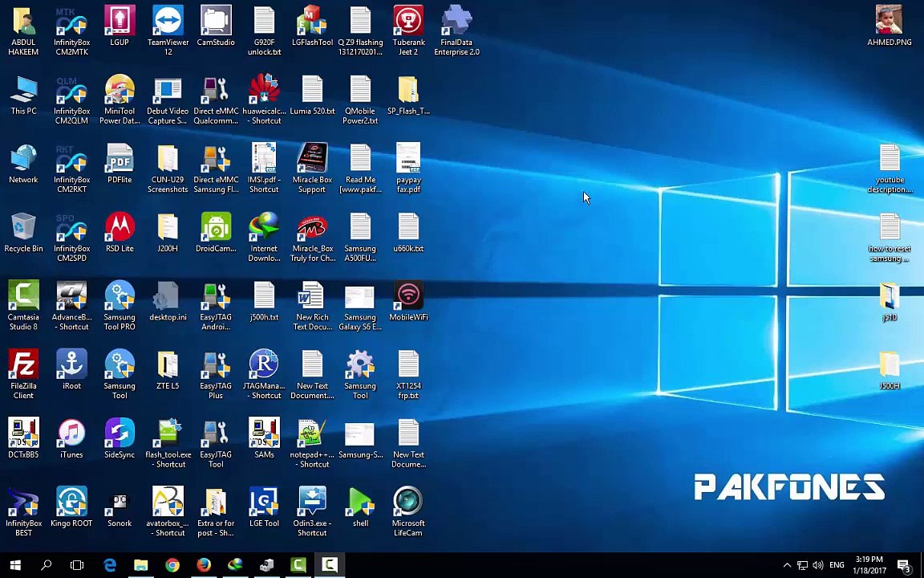Launch Microsoft Edge from the taskbar
This screenshot has width=924, height=578.
110,565
